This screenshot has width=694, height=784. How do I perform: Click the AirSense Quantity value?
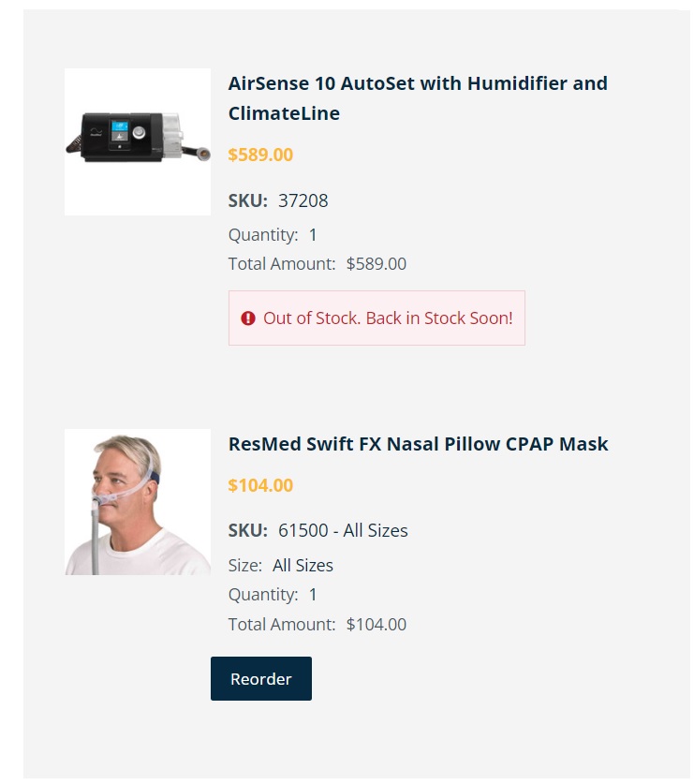click(x=313, y=234)
